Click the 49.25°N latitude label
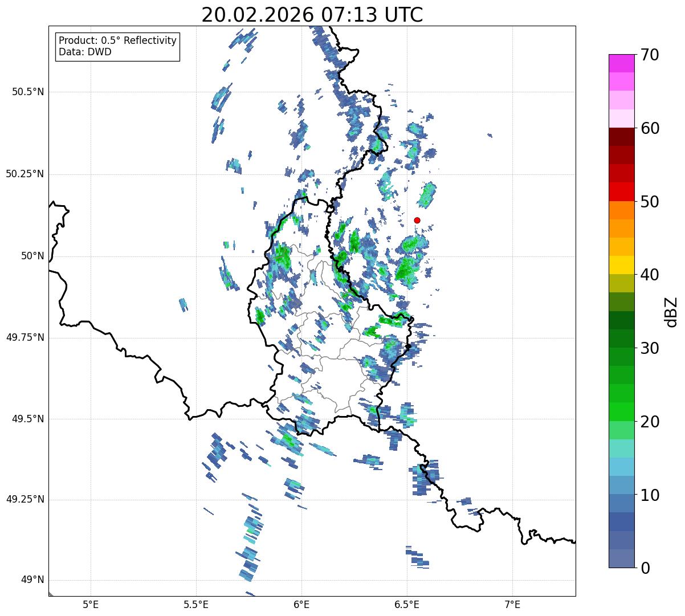685x616 pixels. (25, 499)
